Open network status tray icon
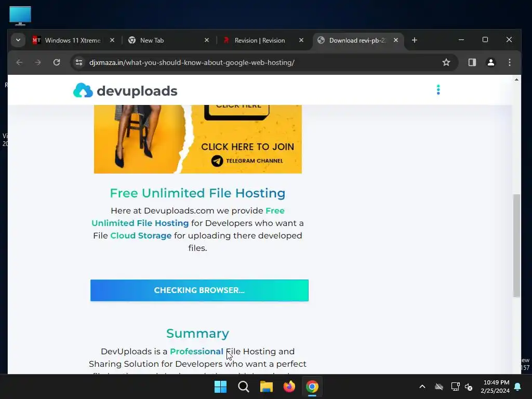532x399 pixels. 455,387
